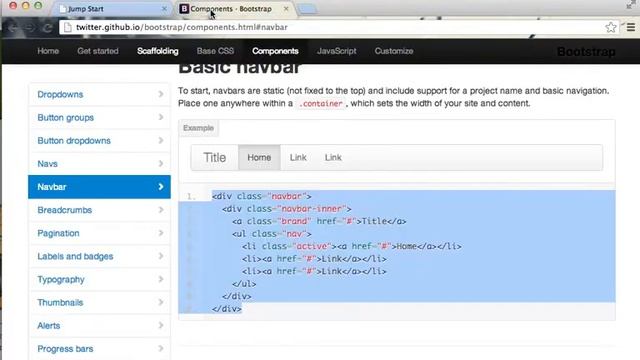This screenshot has height=360, width=640.
Task: Select Navbar in the sidebar
Action: (x=99, y=187)
